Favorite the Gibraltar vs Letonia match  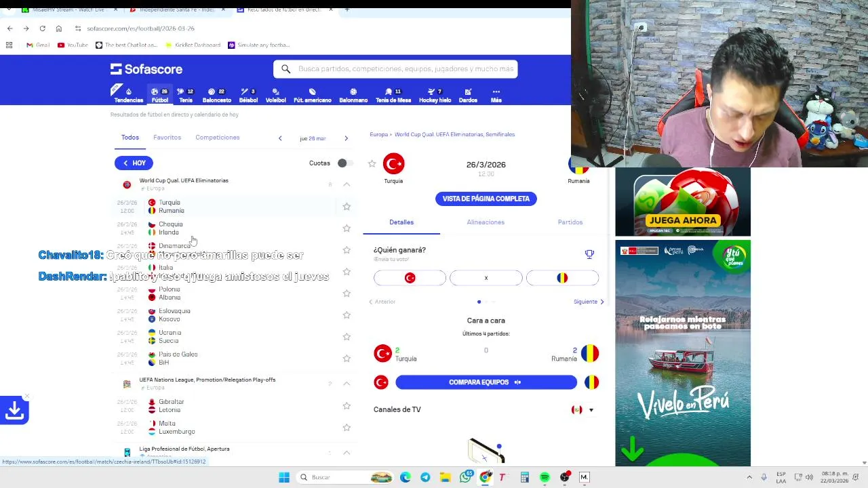click(347, 405)
